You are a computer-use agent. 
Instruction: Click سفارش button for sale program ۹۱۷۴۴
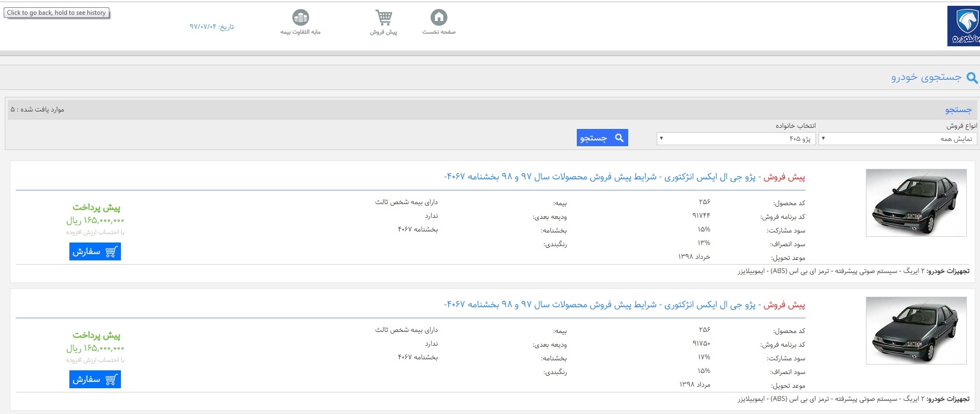click(x=95, y=251)
